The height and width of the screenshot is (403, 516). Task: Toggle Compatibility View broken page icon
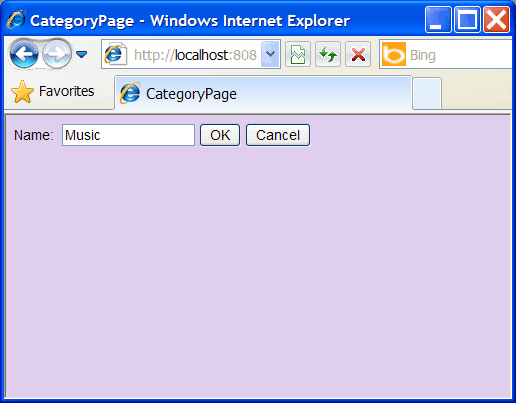tap(298, 54)
